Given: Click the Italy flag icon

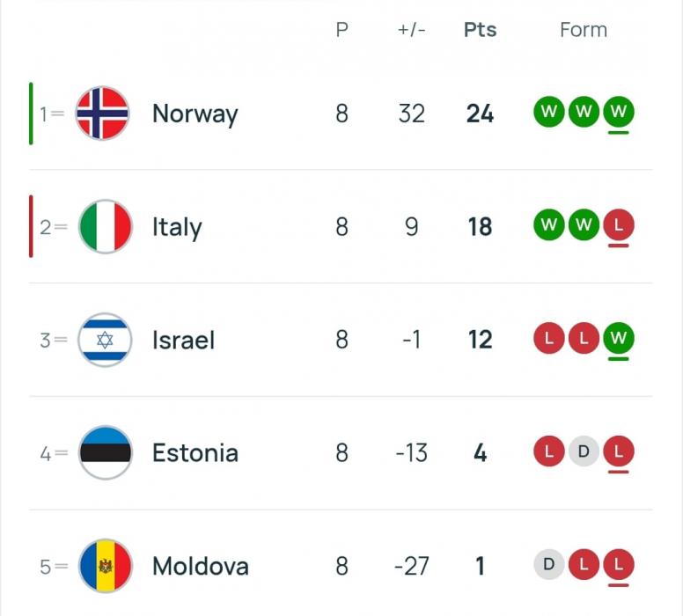Looking at the screenshot, I should 106,227.
